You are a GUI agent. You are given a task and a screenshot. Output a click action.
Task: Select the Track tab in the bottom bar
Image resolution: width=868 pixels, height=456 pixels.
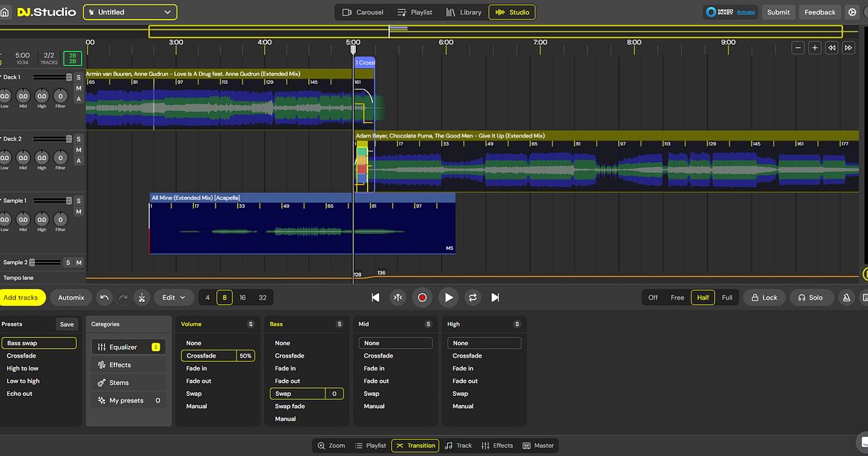pyautogui.click(x=458, y=445)
